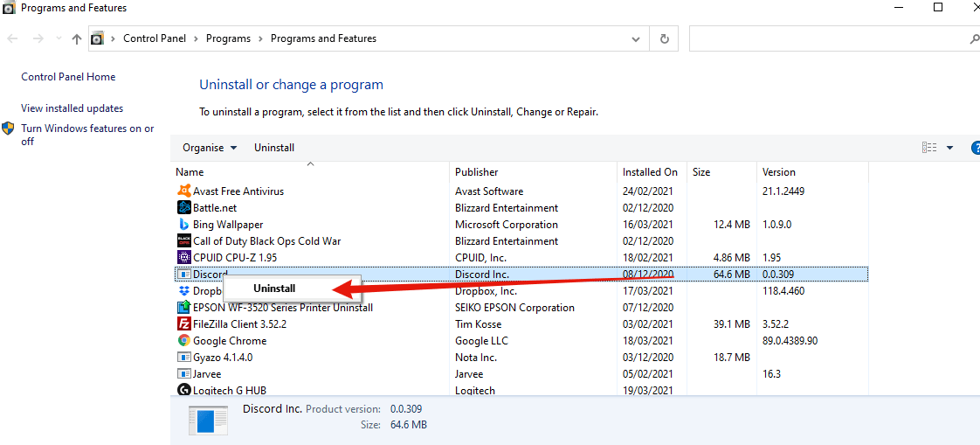Screen dimensions: 980x445
Task: Click Uninstall in the toolbar
Action: coord(273,148)
